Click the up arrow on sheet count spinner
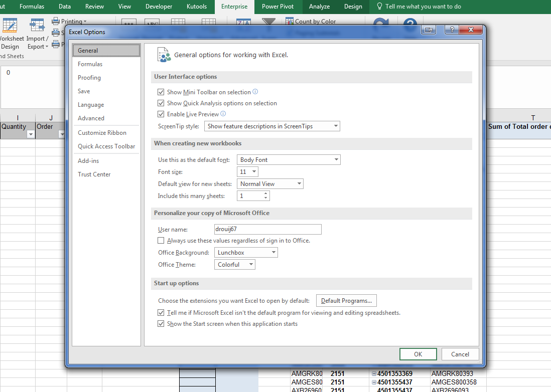This screenshot has height=392, width=551. pyautogui.click(x=265, y=193)
